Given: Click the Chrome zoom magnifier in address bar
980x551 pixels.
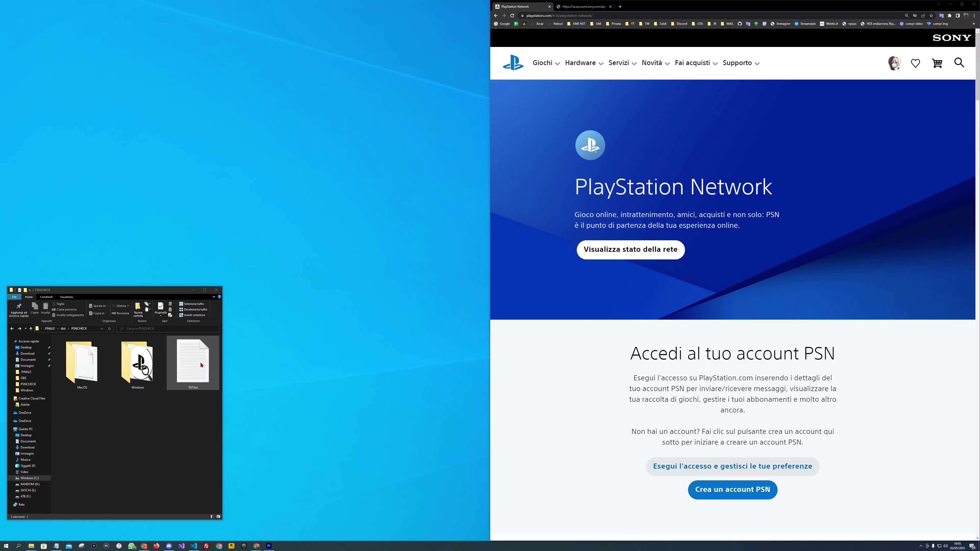Looking at the screenshot, I should (906, 16).
